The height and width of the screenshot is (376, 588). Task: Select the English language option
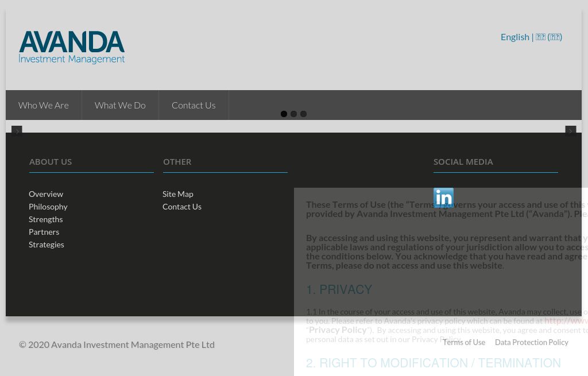[515, 36]
